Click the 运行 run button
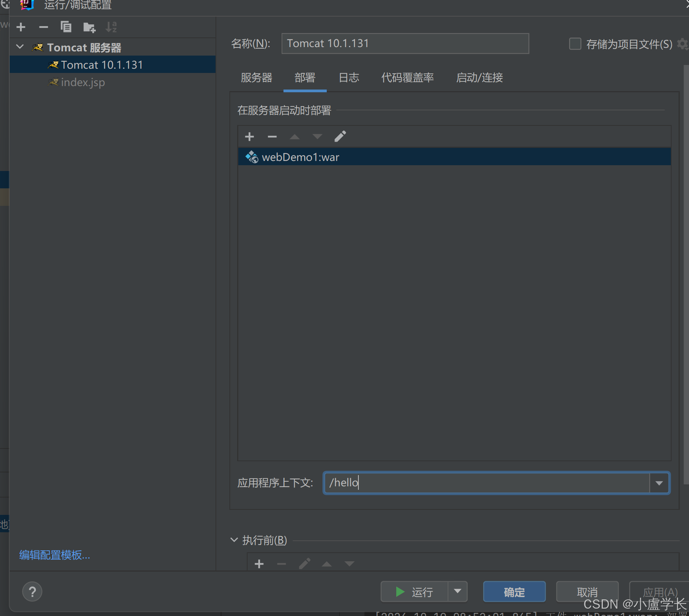The width and height of the screenshot is (689, 616). point(414,592)
